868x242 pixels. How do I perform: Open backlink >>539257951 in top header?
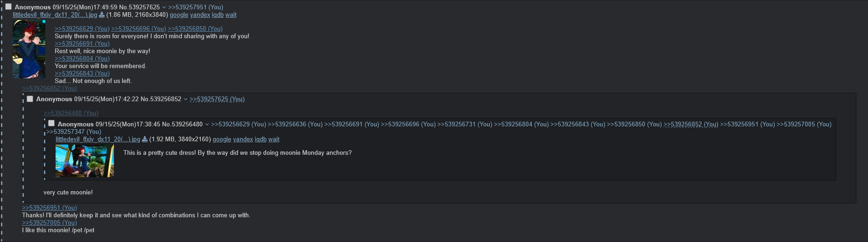[196, 7]
